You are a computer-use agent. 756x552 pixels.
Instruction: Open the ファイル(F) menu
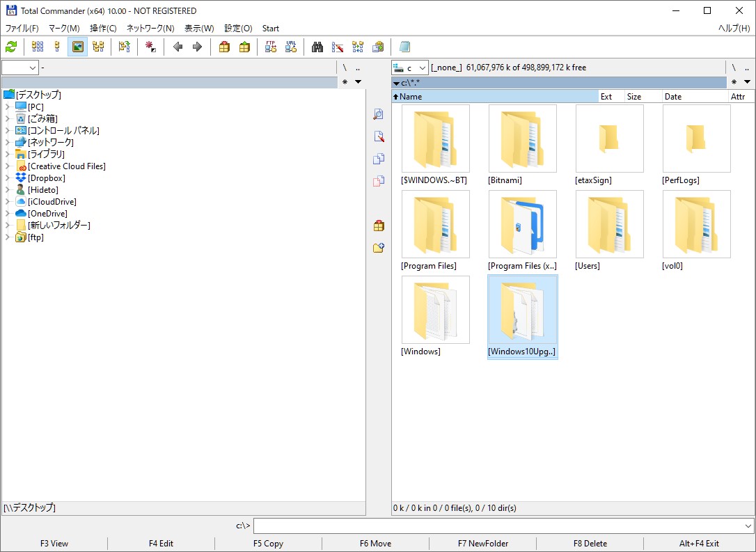click(22, 29)
